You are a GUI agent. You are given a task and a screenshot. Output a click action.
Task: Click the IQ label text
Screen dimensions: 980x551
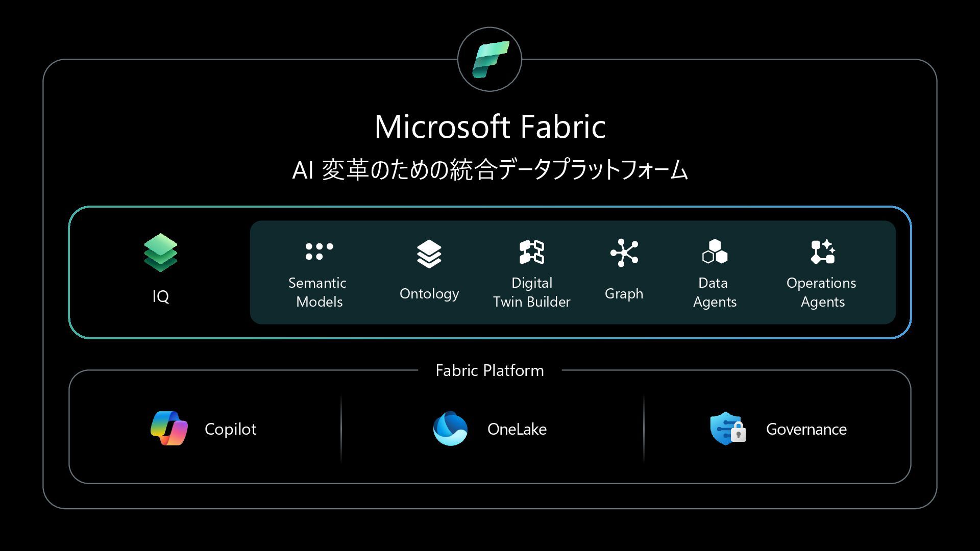(x=161, y=296)
